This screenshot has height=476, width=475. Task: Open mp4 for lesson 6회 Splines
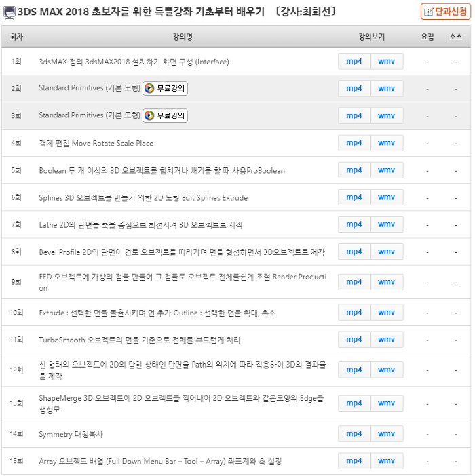354,197
